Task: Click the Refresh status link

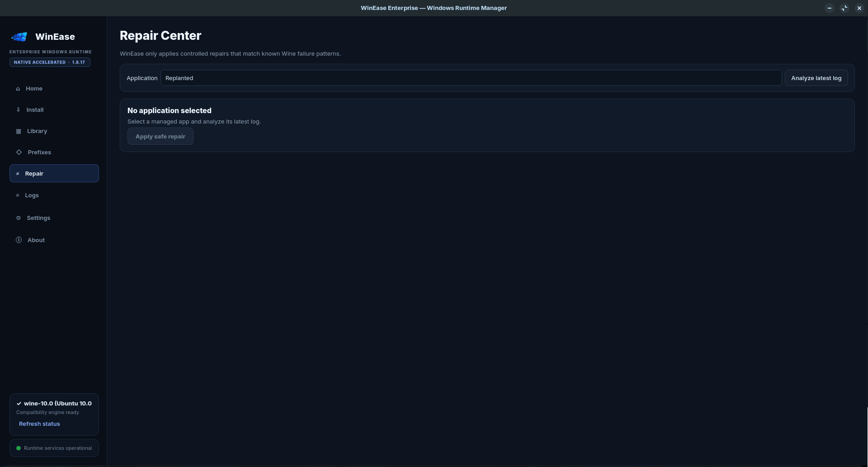Action: coord(39,424)
